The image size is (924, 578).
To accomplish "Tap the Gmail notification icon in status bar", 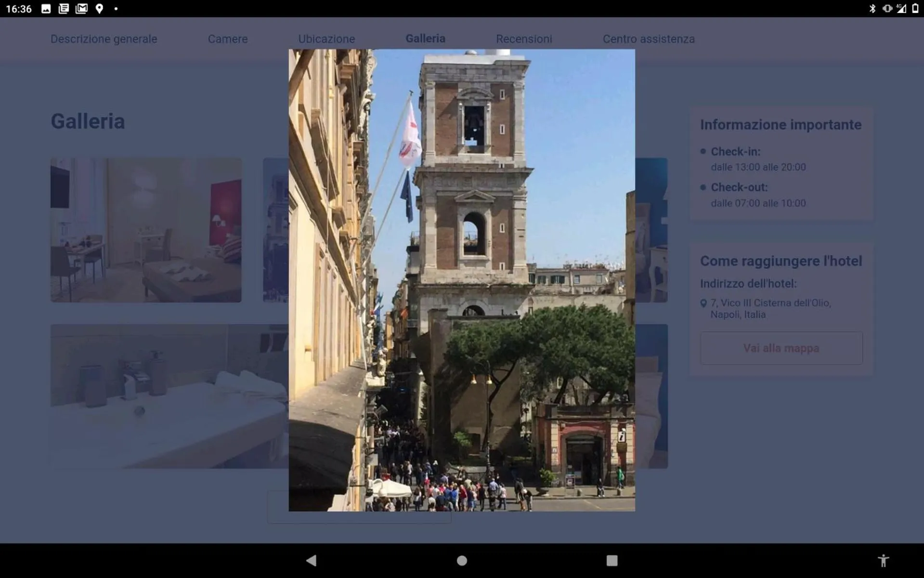I will coord(81,9).
